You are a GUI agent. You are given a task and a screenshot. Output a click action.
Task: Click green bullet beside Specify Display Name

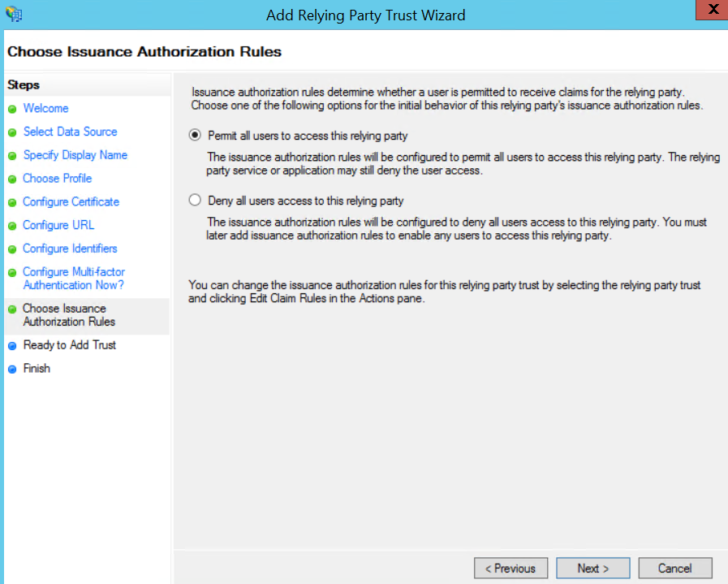(x=12, y=156)
